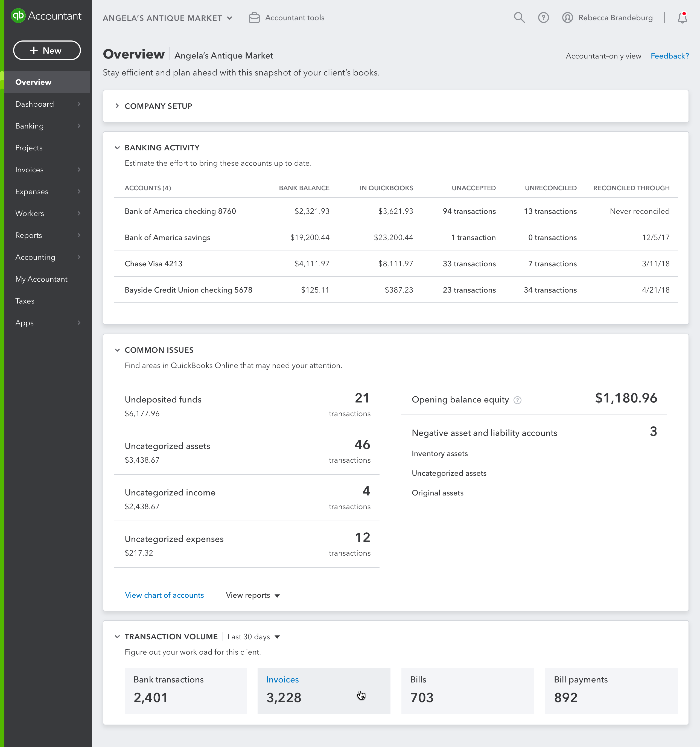Open the search magnifier icon
Viewport: 700px width, 747px height.
pyautogui.click(x=519, y=18)
